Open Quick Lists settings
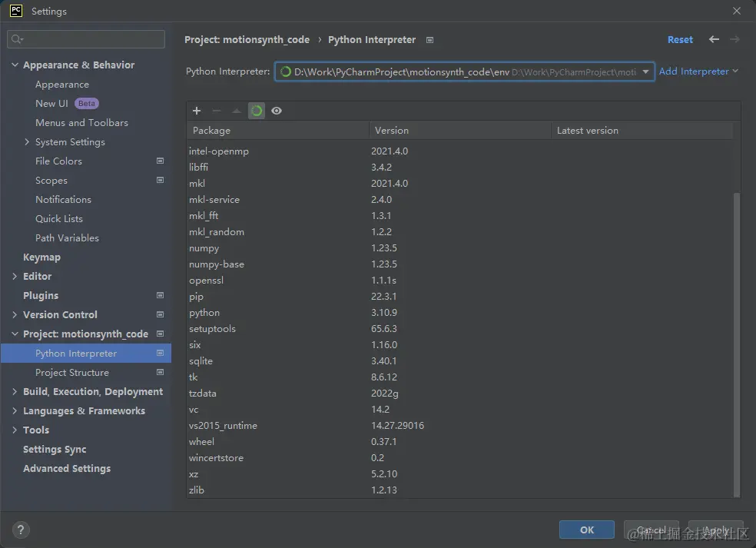This screenshot has height=548, width=756. pos(59,218)
